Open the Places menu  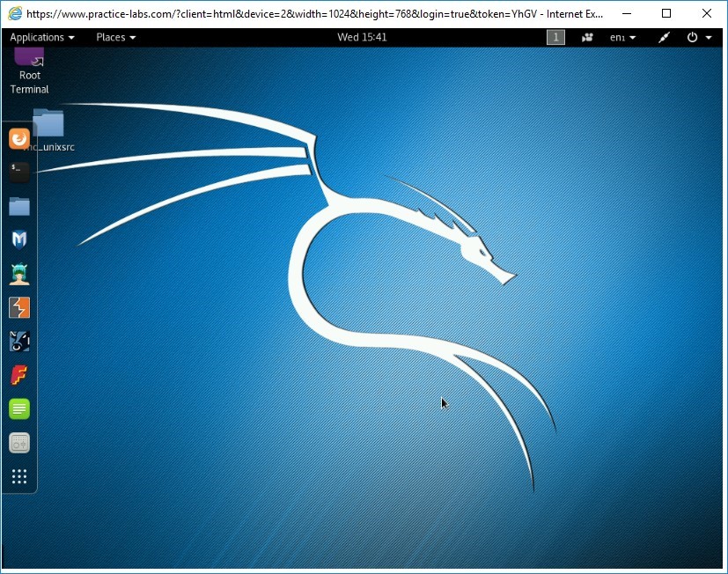point(114,37)
